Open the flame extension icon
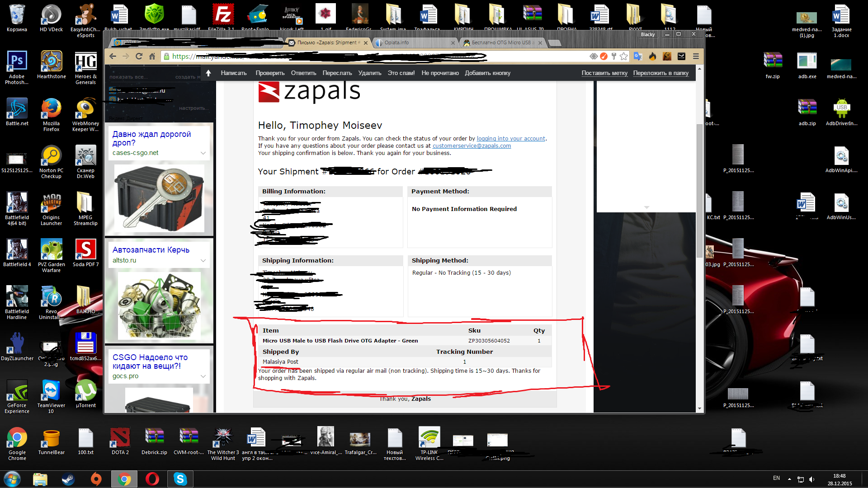Screen dimensions: 868x488 tap(652, 56)
